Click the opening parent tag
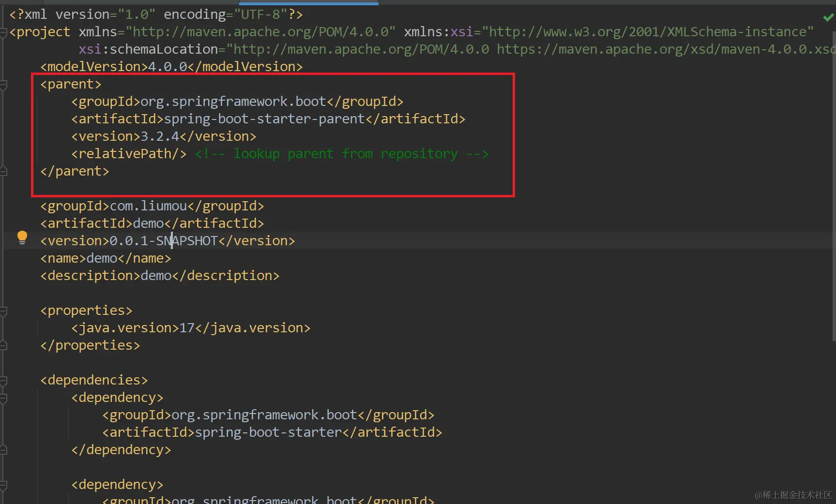This screenshot has width=836, height=504. click(x=71, y=84)
